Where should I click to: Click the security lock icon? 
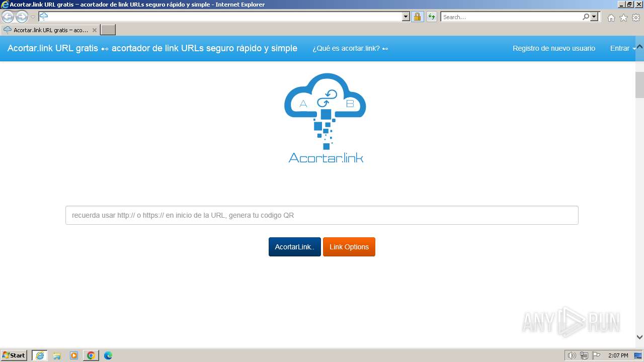tap(417, 17)
